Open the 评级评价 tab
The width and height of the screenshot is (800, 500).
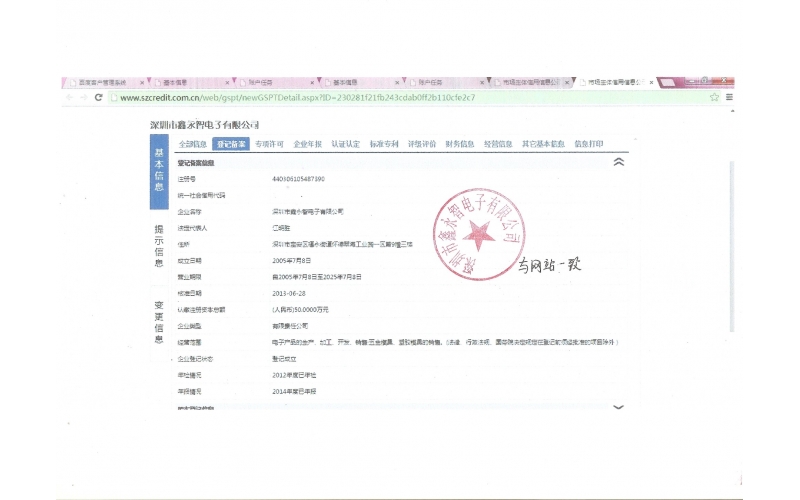(422, 144)
